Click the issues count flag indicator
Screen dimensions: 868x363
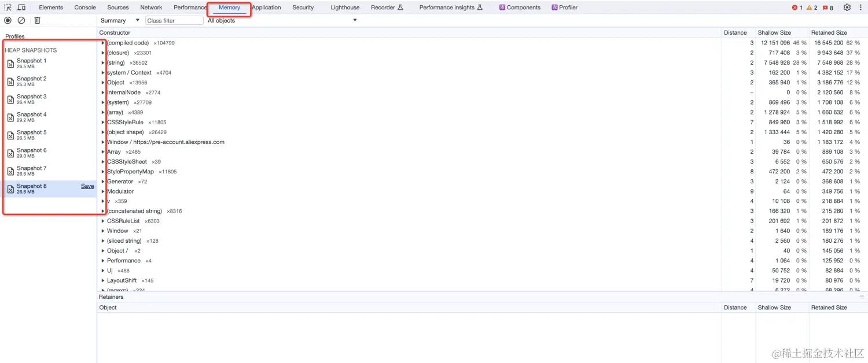pyautogui.click(x=827, y=8)
